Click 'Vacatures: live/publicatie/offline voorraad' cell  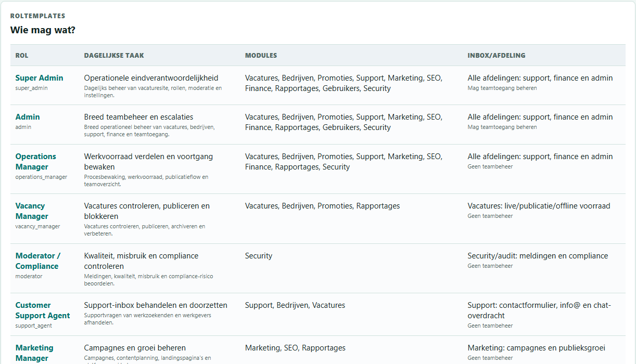(539, 206)
